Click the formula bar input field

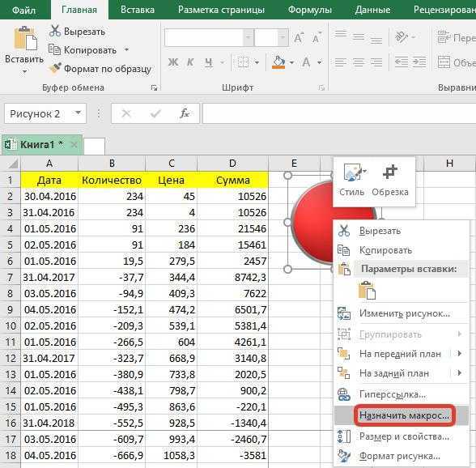[339, 113]
